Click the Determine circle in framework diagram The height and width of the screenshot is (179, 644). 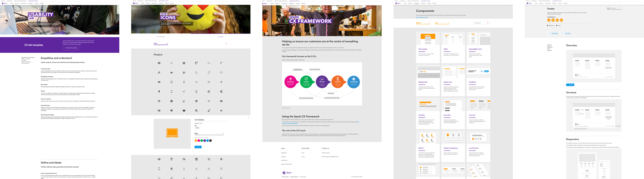[x=354, y=82]
